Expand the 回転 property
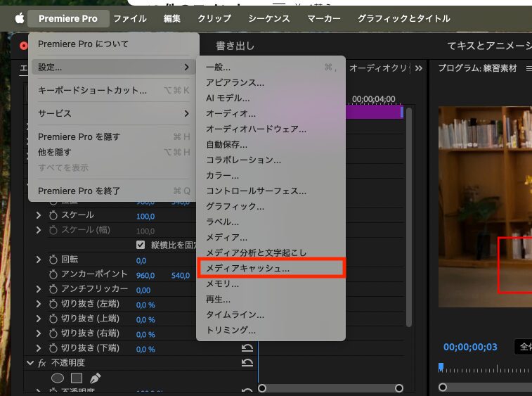The width and height of the screenshot is (532, 396). [39, 260]
